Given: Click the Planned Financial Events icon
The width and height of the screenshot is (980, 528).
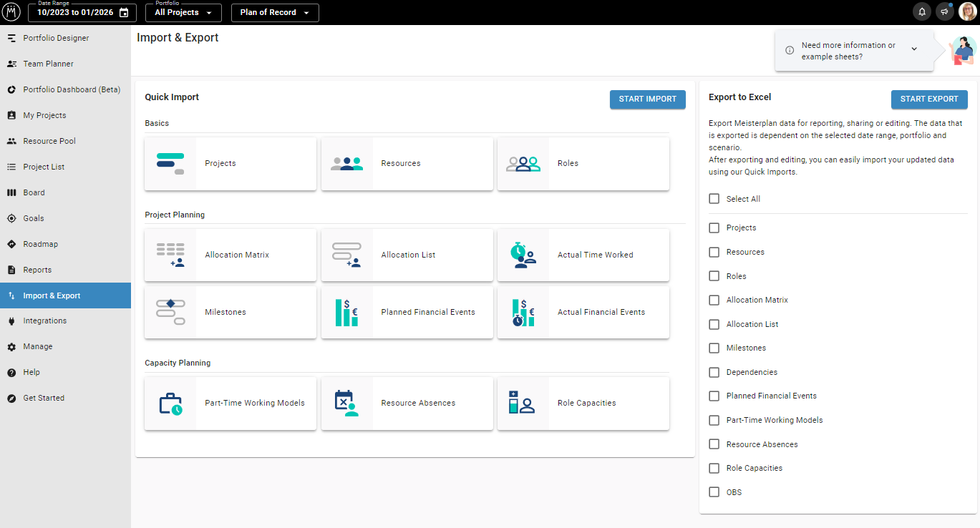Looking at the screenshot, I should (x=346, y=313).
